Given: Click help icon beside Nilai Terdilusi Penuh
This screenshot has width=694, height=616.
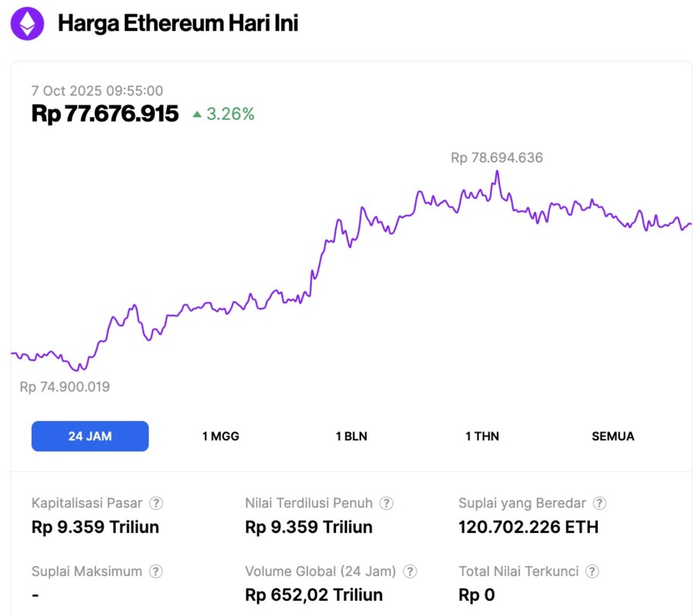Looking at the screenshot, I should click(387, 504).
